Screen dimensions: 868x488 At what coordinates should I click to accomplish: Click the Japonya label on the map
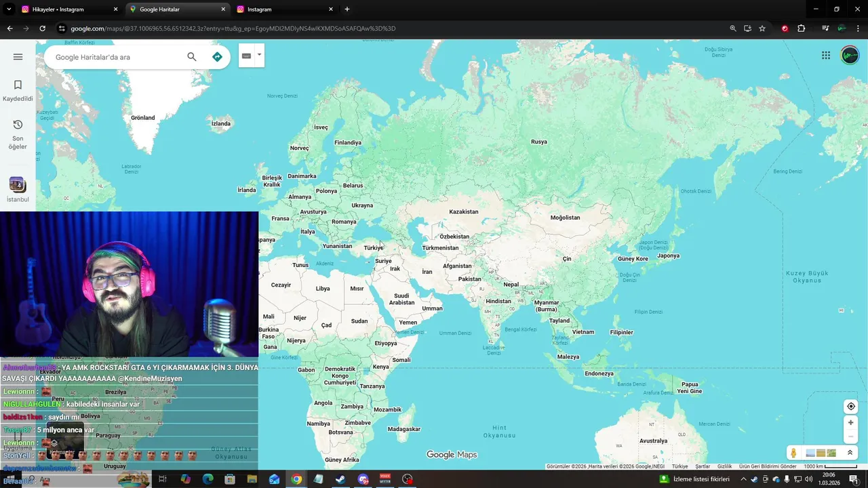point(668,256)
